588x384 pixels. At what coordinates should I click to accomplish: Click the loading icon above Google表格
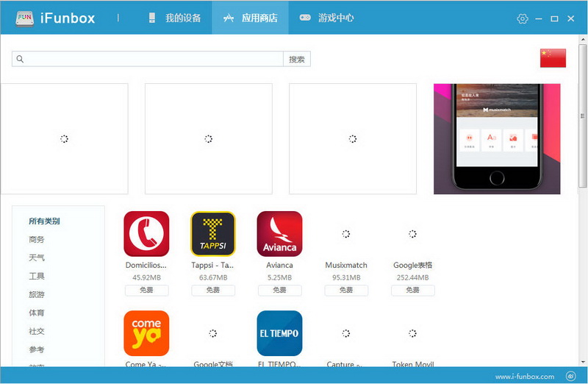coord(412,234)
